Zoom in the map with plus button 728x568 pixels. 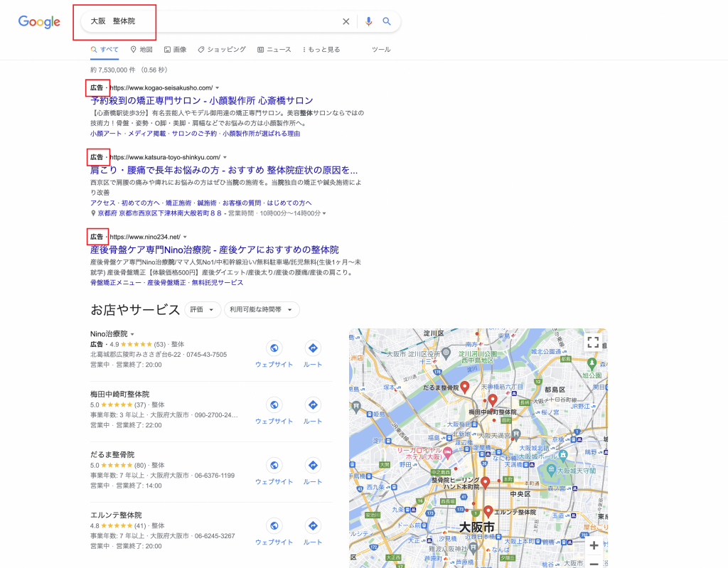pyautogui.click(x=594, y=546)
